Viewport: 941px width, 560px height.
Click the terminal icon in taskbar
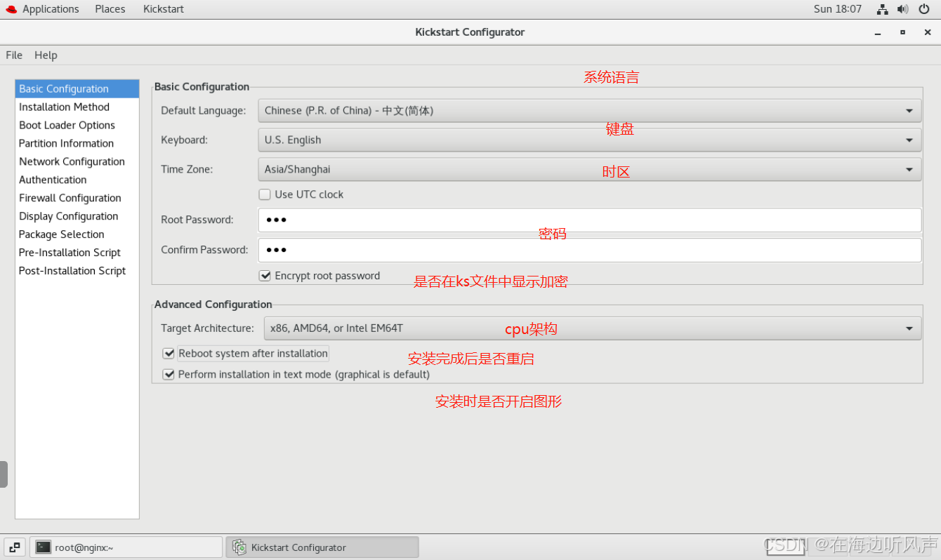click(x=44, y=547)
